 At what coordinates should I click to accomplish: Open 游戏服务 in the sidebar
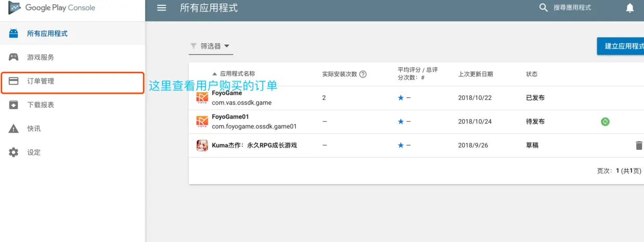pyautogui.click(x=73, y=57)
